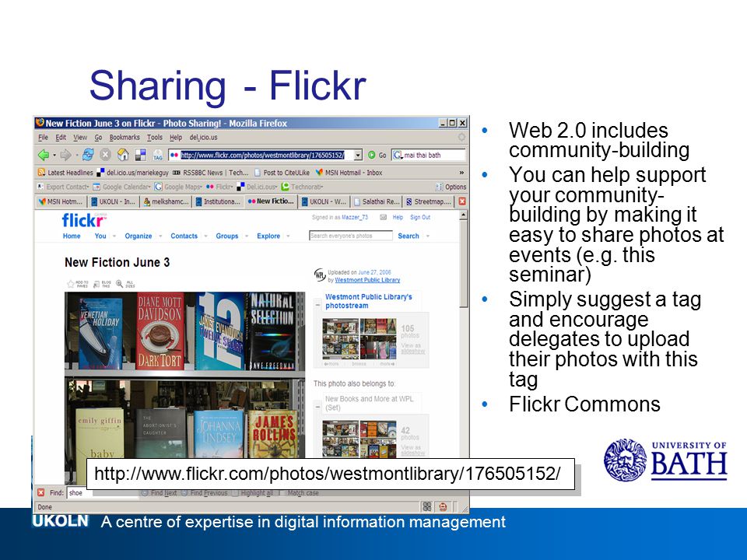Click the grey Forward arrow button
The width and height of the screenshot is (747, 560).
(65, 155)
